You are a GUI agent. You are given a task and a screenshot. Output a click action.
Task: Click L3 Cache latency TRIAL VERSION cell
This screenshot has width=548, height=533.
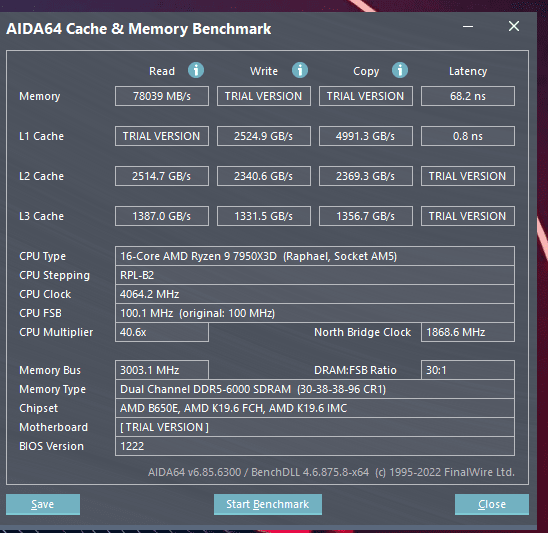click(x=468, y=216)
